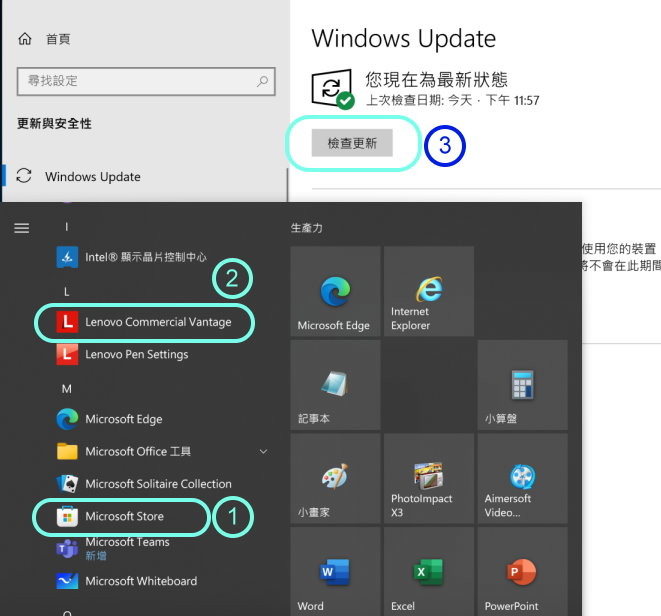Open the 小算盤 Calculator tile
This screenshot has height=616, width=661.
(522, 385)
